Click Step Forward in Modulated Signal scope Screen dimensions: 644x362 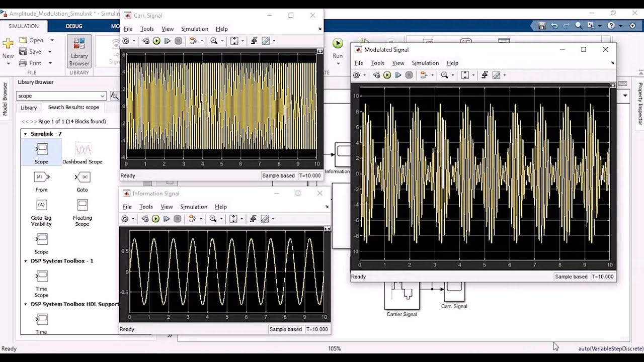[398, 75]
